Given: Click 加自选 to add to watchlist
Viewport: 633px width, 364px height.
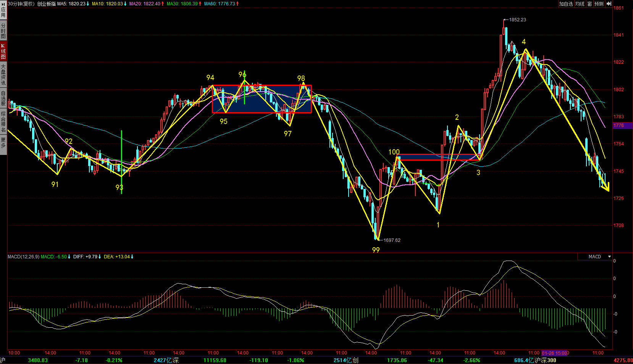Looking at the screenshot, I should coord(566,4).
